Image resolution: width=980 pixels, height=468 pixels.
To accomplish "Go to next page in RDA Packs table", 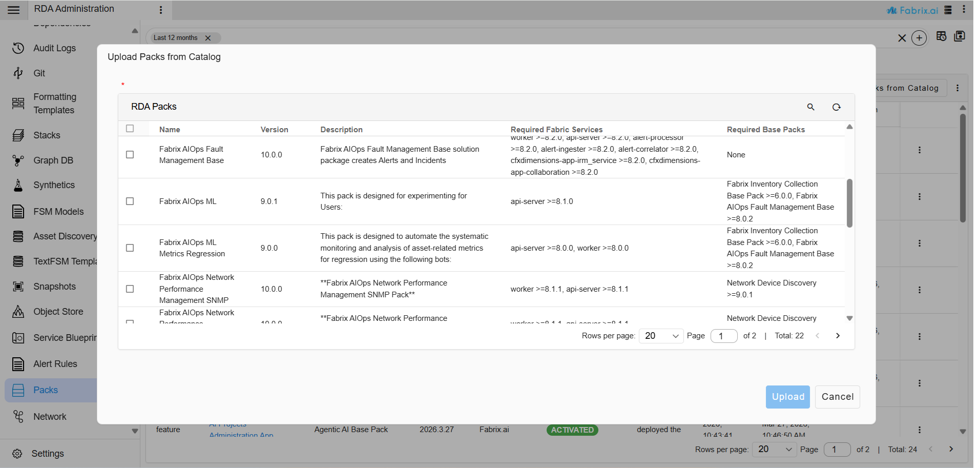I will [x=838, y=336].
